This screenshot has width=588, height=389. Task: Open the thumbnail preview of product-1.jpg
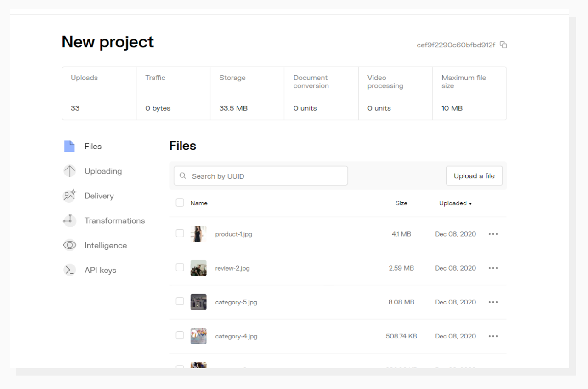198,234
